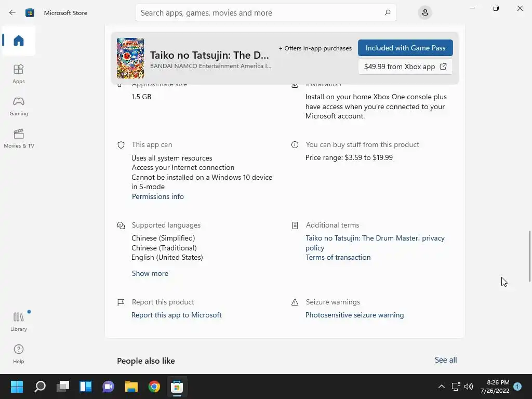Click the 1.5 GB size text
Viewport: 532px width, 399px height.
(x=141, y=97)
